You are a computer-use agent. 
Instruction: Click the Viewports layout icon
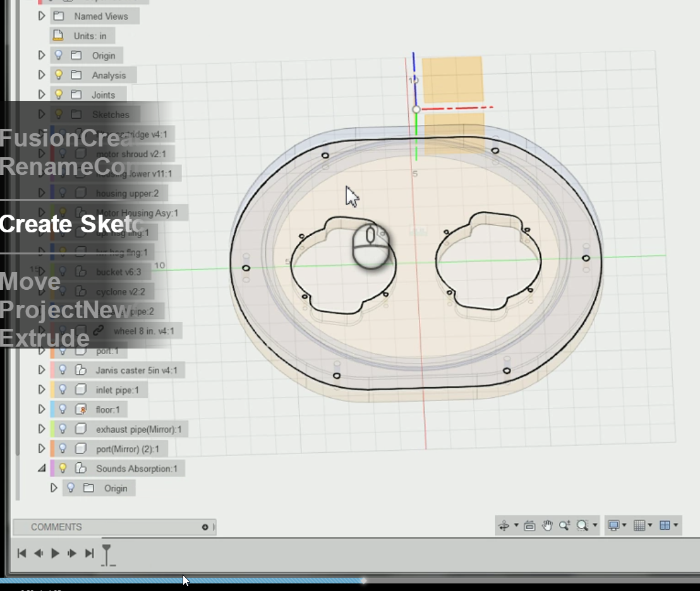(x=665, y=526)
